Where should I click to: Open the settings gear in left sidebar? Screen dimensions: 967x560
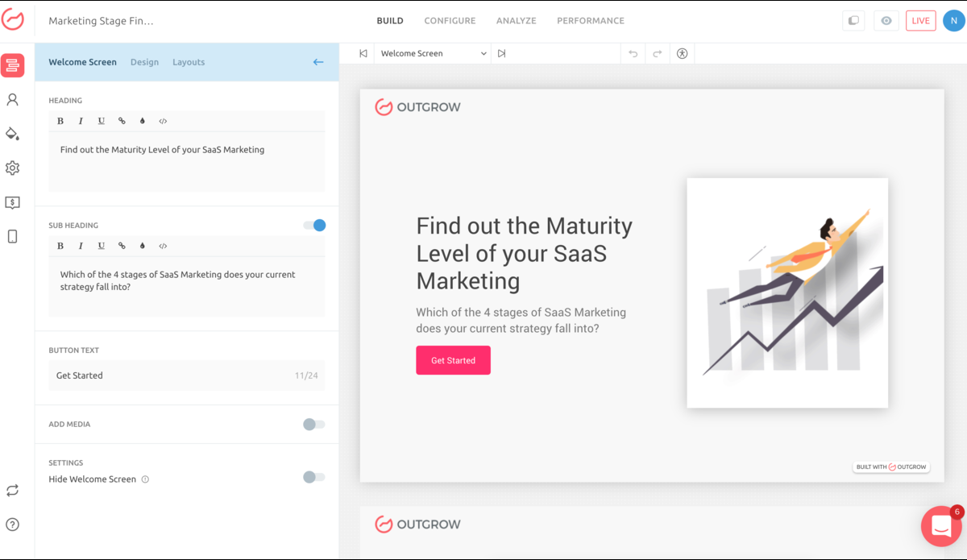pos(12,168)
